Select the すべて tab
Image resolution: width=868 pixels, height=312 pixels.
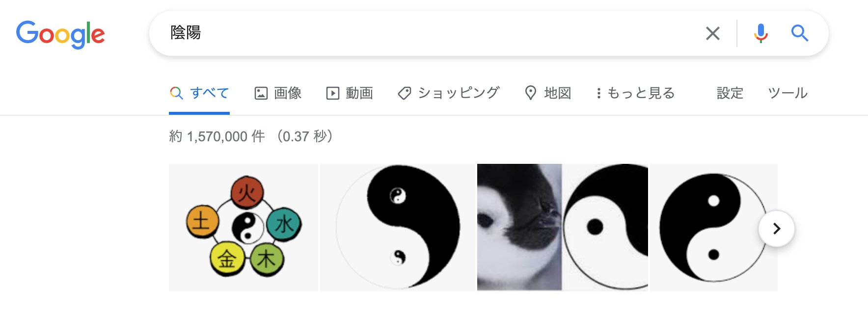point(199,93)
